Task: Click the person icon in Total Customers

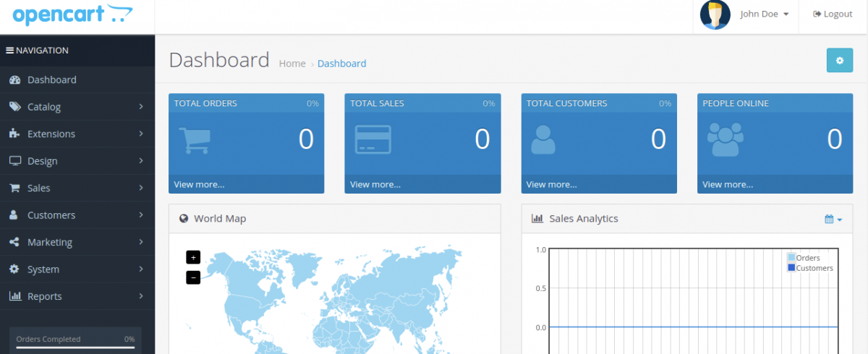Action: point(542,140)
